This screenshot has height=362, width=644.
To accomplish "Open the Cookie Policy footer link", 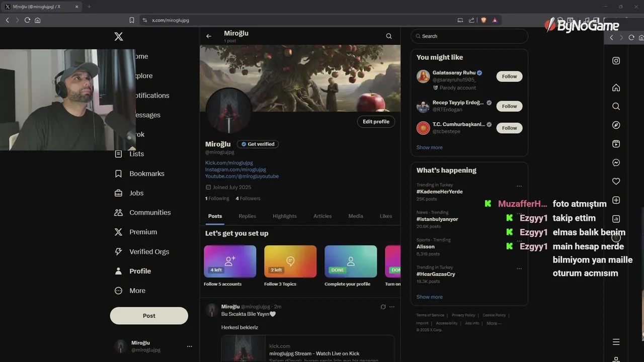I will 494,315.
